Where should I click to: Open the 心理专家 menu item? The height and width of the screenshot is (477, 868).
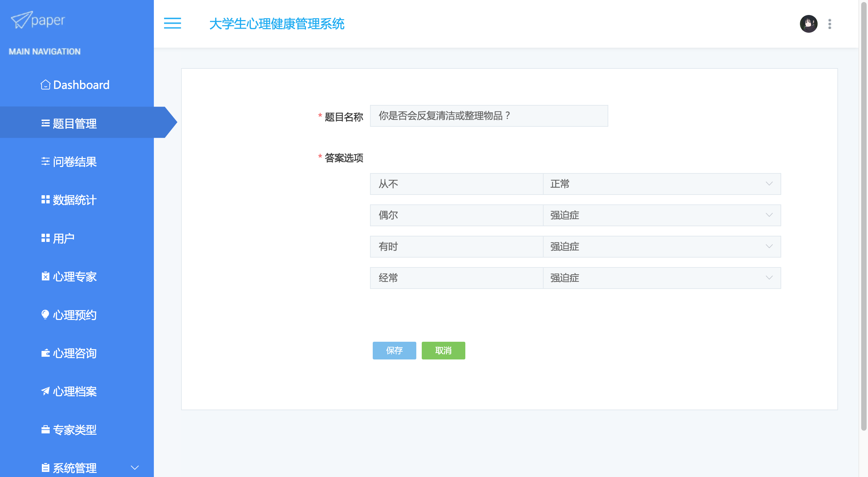pyautogui.click(x=75, y=276)
